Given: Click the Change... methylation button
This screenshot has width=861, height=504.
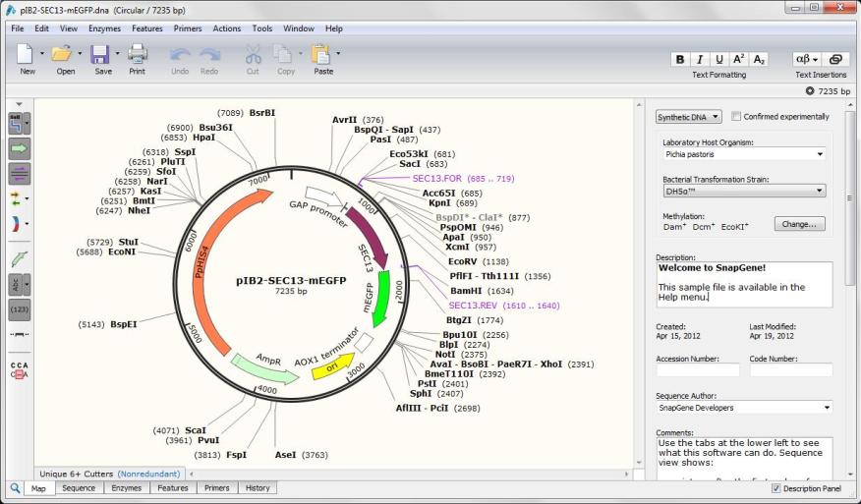Looking at the screenshot, I should (x=799, y=224).
